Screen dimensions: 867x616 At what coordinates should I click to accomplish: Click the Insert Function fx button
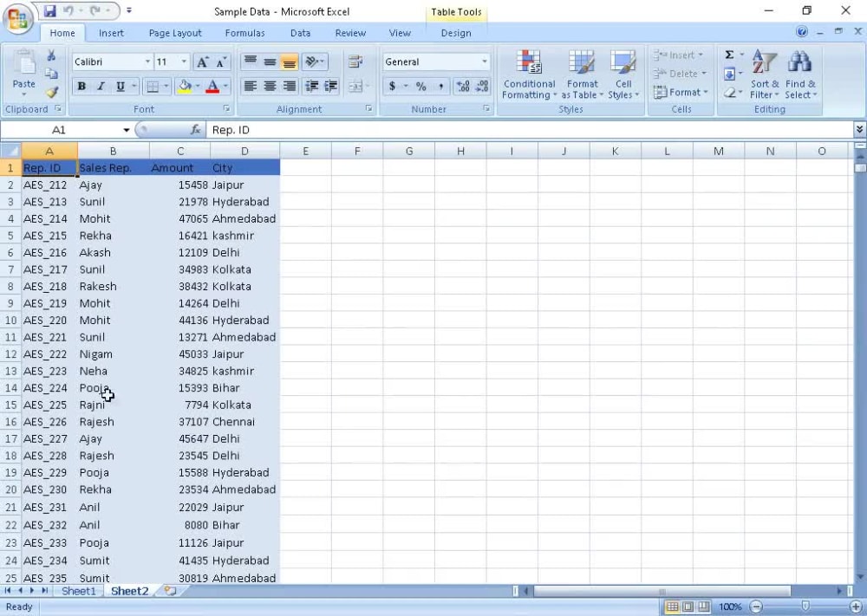click(194, 128)
